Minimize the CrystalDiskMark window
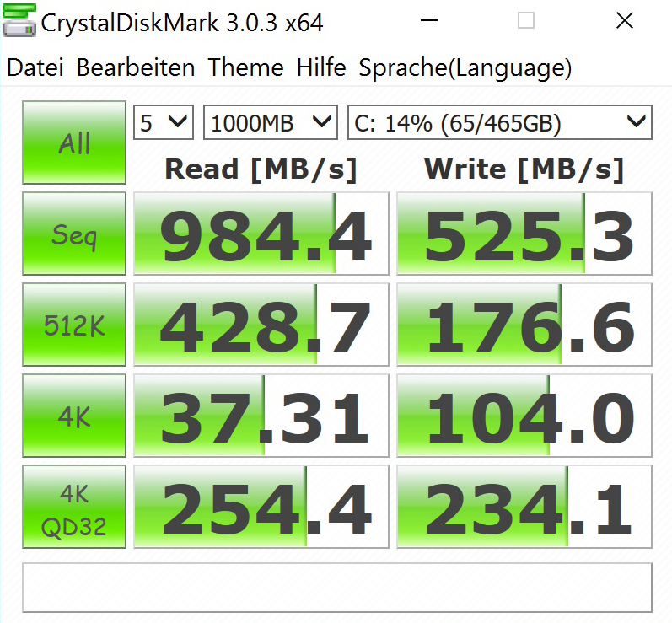This screenshot has height=623, width=672. pyautogui.click(x=428, y=20)
